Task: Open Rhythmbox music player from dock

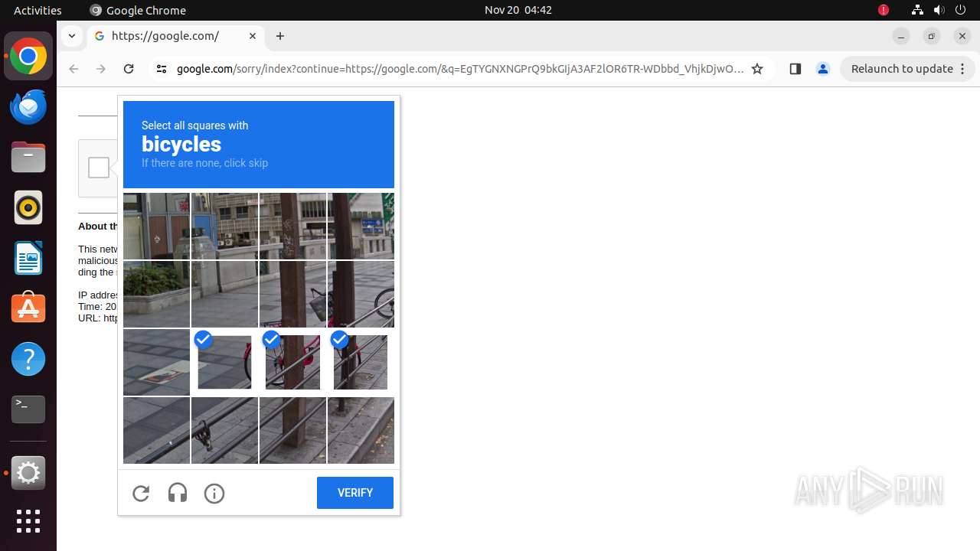Action: coord(28,207)
